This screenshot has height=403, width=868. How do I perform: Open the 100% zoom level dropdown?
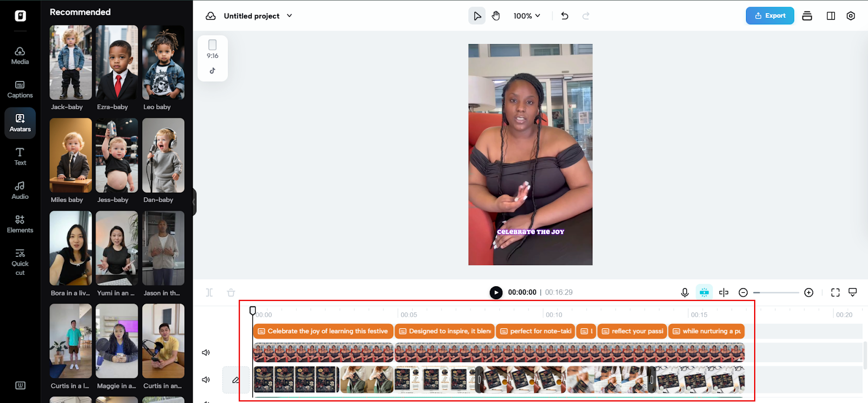[527, 16]
